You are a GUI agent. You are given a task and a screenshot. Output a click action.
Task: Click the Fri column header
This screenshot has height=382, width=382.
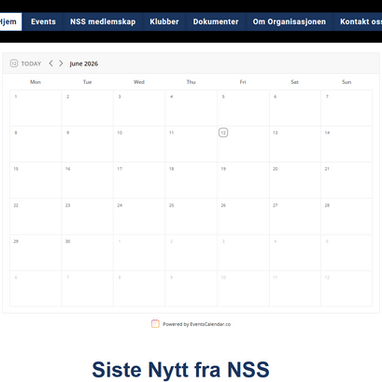click(243, 82)
